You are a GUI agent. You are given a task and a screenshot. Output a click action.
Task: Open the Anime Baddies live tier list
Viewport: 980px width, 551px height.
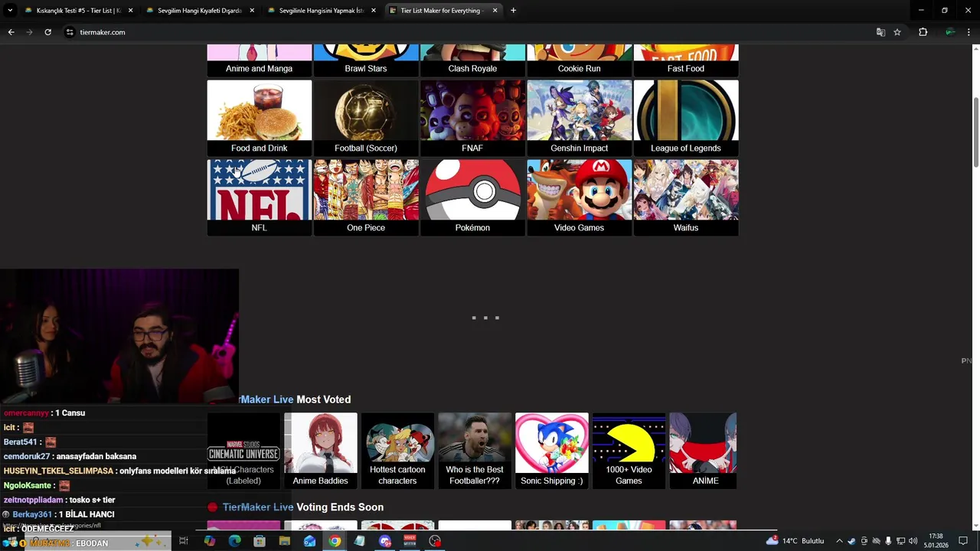(320, 451)
